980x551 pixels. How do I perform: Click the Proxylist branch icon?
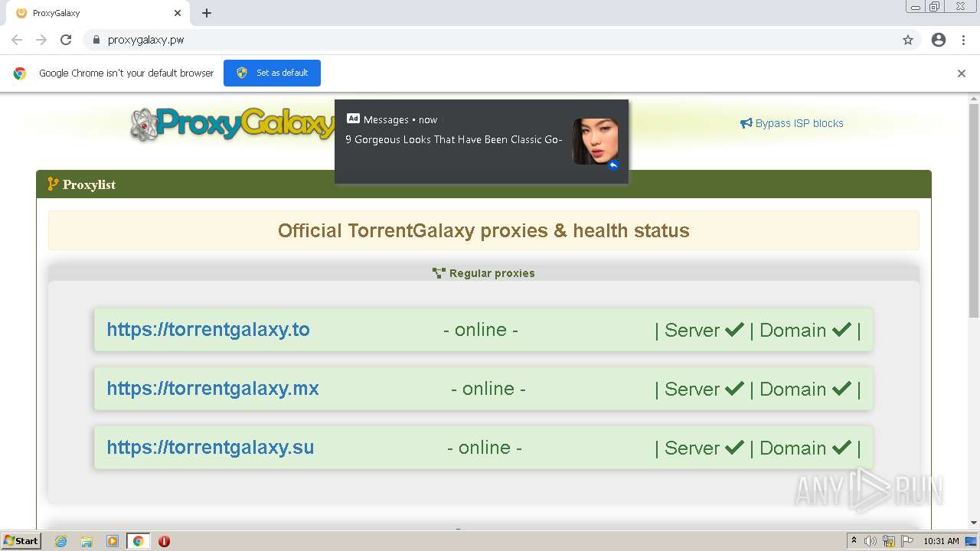[x=53, y=184]
